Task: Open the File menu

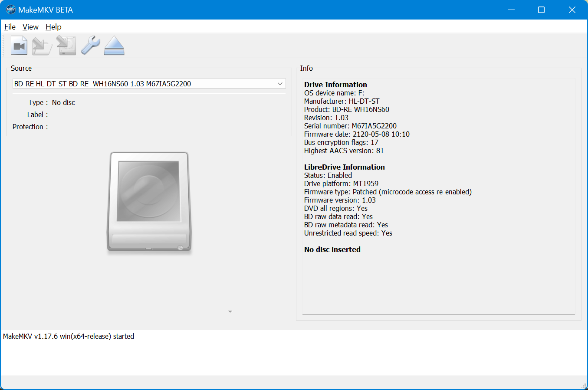Action: pos(10,27)
